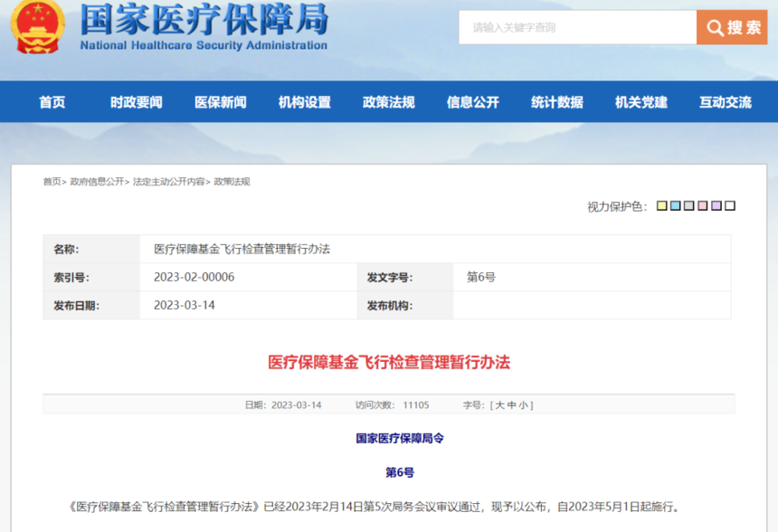Click the orange 搜索 search button
778x532 pixels.
click(x=731, y=27)
